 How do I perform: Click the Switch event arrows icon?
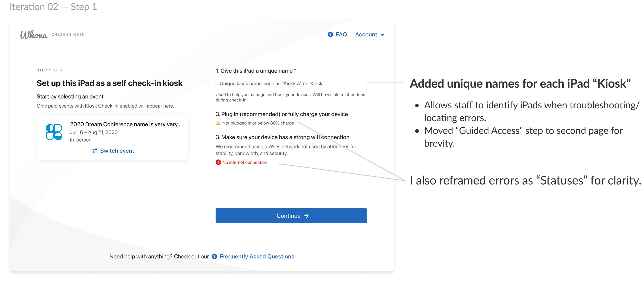[95, 151]
